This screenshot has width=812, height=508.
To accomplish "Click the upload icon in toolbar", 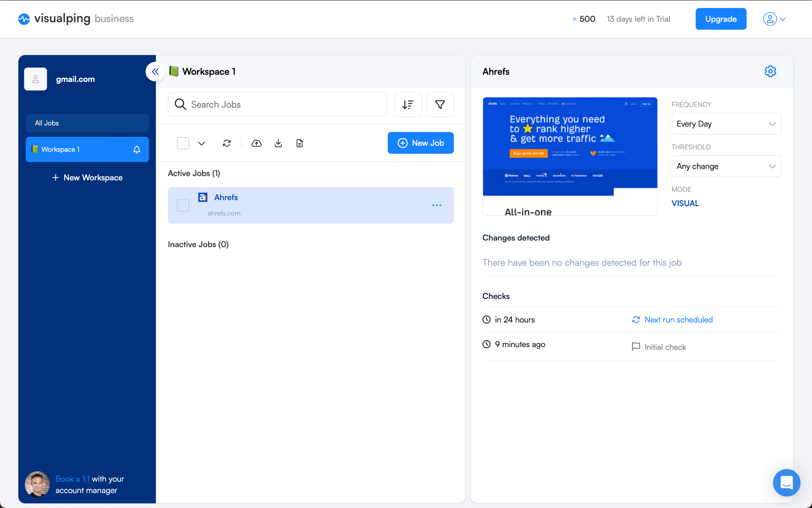I will pos(256,143).
